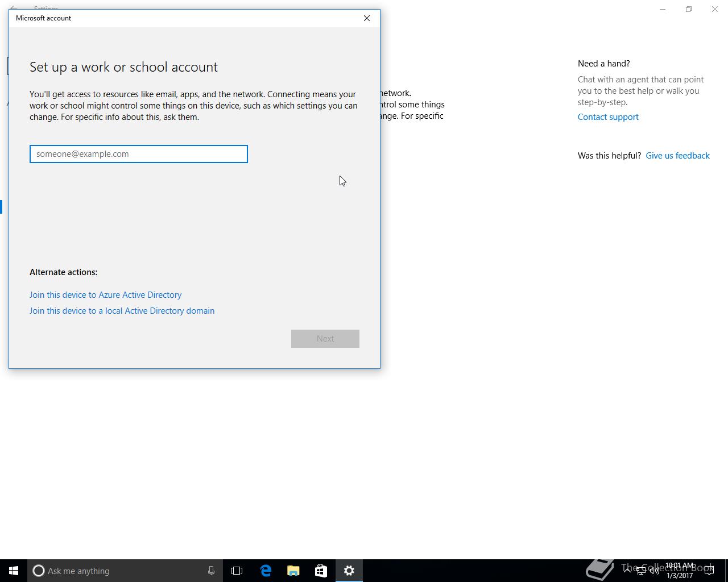Restore down the Settings window
This screenshot has height=582, width=728.
689,9
